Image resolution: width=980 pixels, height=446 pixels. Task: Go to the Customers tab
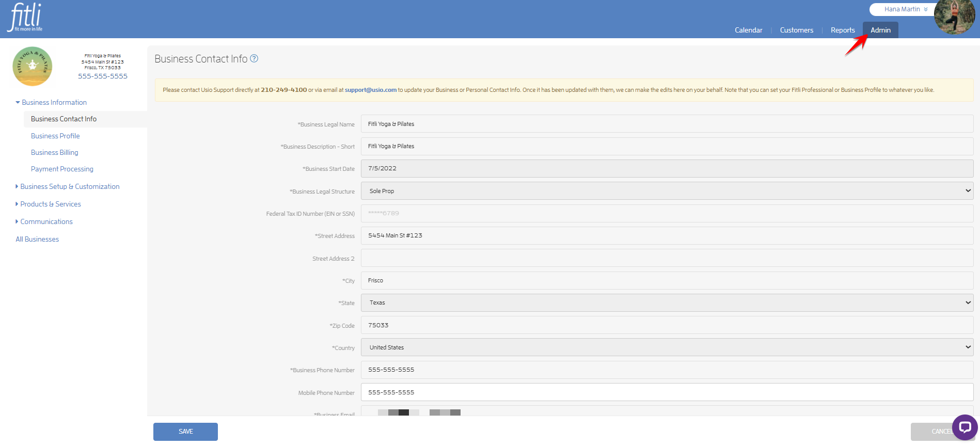click(x=796, y=30)
